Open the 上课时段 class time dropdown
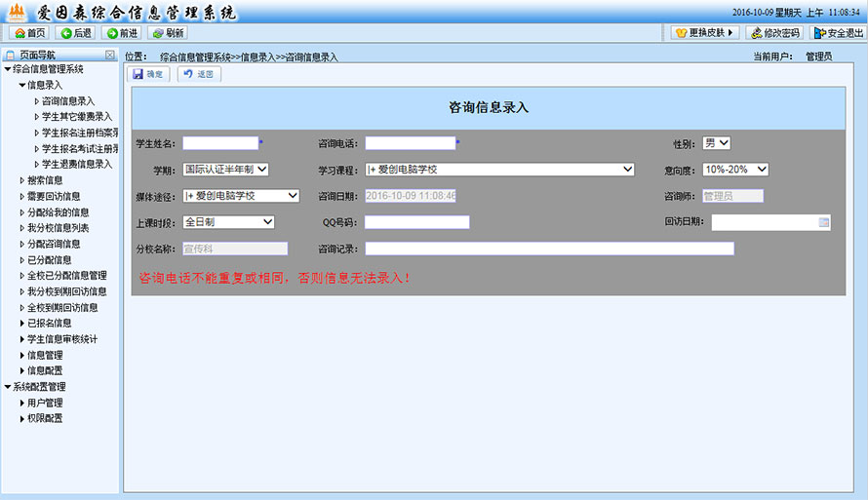The height and width of the screenshot is (500, 868). (228, 222)
